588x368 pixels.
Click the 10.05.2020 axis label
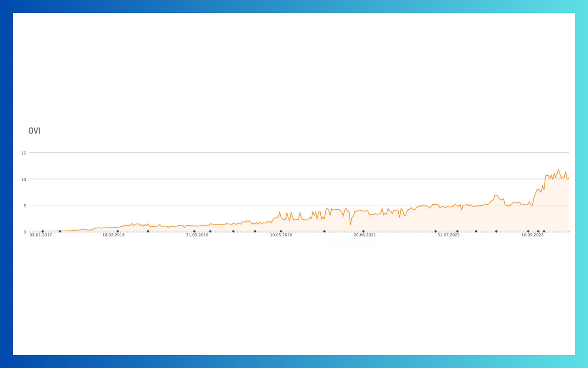pyautogui.click(x=280, y=235)
